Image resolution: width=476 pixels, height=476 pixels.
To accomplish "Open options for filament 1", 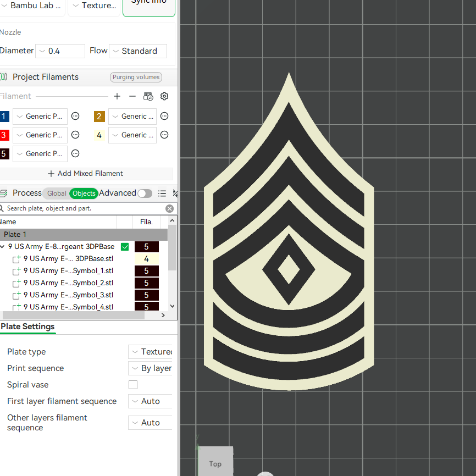I will 75,116.
